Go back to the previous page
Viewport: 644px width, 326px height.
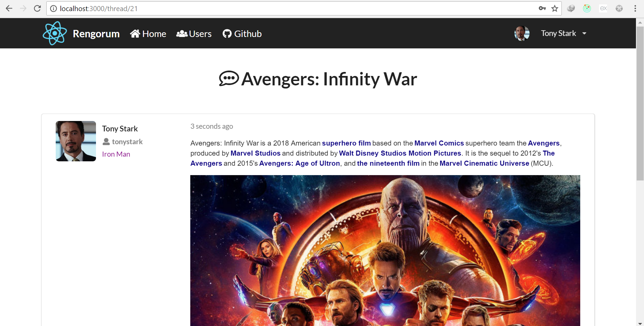pyautogui.click(x=9, y=8)
